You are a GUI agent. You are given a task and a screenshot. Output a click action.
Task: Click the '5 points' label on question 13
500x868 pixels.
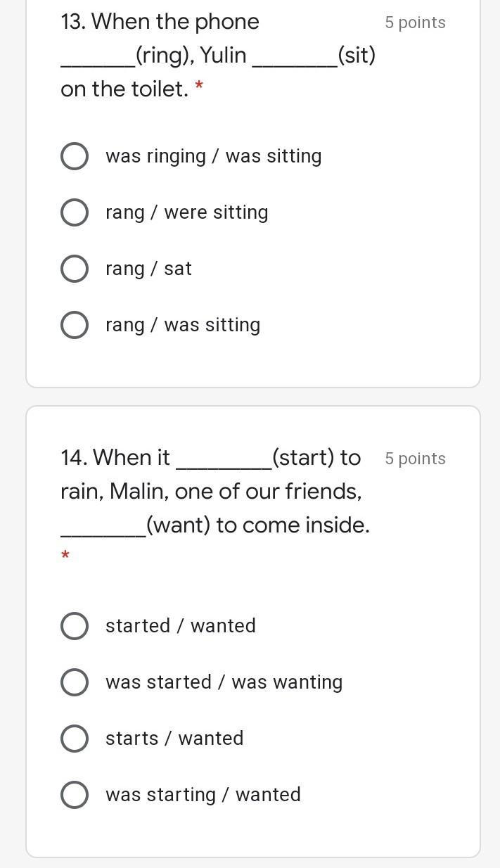[x=415, y=23]
